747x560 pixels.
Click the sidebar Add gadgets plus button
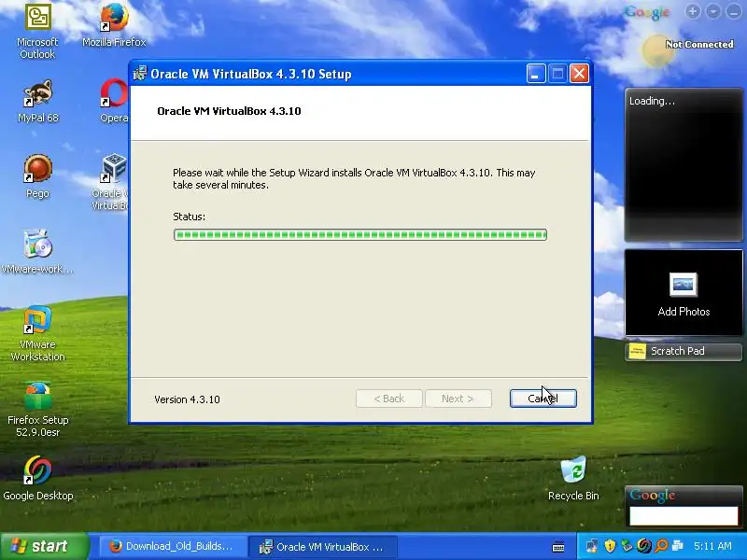coord(693,11)
